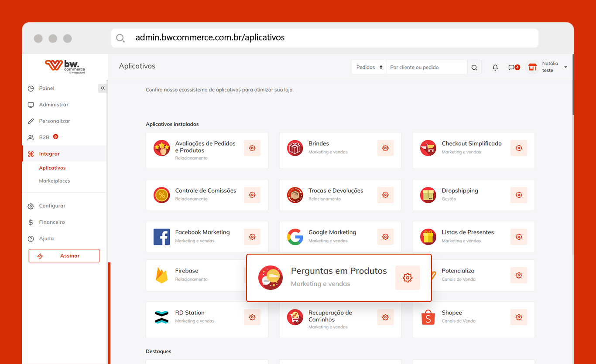Collapse the sidebar with double-chevron button
596x364 pixels.
[x=103, y=88]
